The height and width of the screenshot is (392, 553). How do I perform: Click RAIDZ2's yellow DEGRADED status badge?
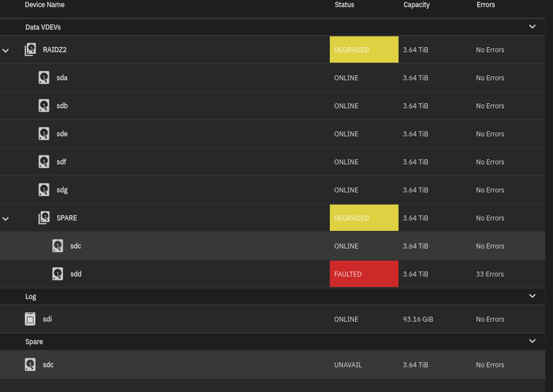[364, 49]
